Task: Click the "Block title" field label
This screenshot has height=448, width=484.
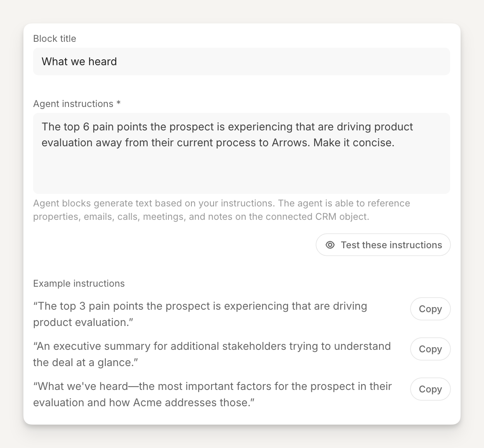Action: pos(55,38)
